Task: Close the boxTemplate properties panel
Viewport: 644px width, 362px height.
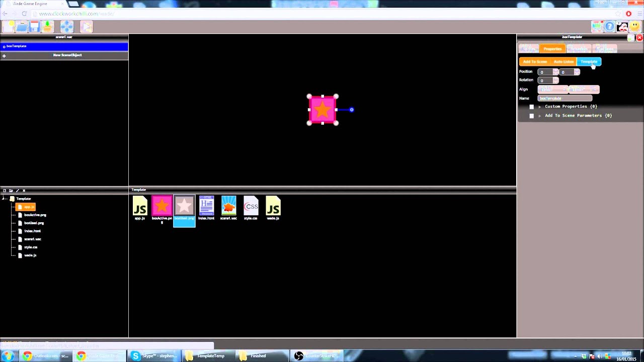Action: 639,38
